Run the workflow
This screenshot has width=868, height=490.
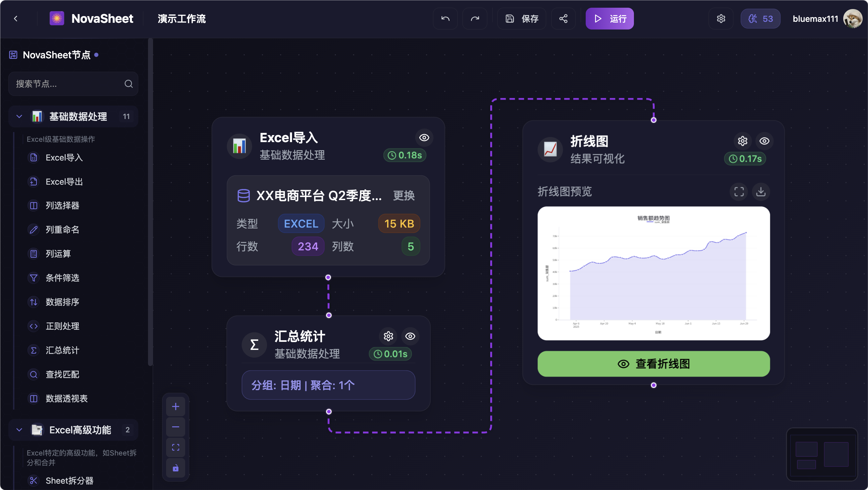coord(609,18)
